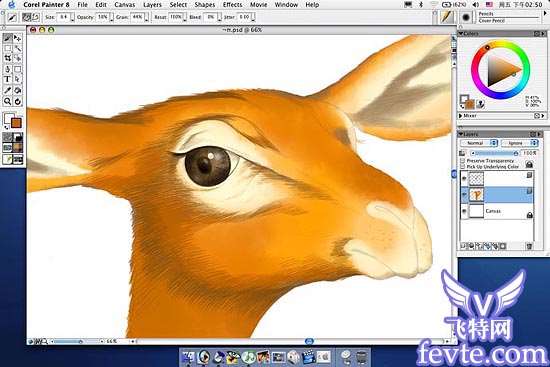The width and height of the screenshot is (550, 367).
Task: Click the zoom slider below the canvas
Action: [x=77, y=341]
